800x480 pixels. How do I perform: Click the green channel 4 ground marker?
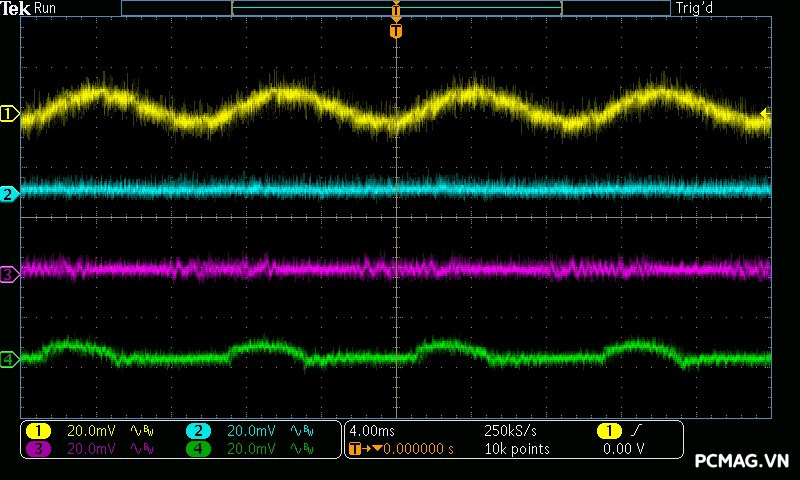pos(9,359)
